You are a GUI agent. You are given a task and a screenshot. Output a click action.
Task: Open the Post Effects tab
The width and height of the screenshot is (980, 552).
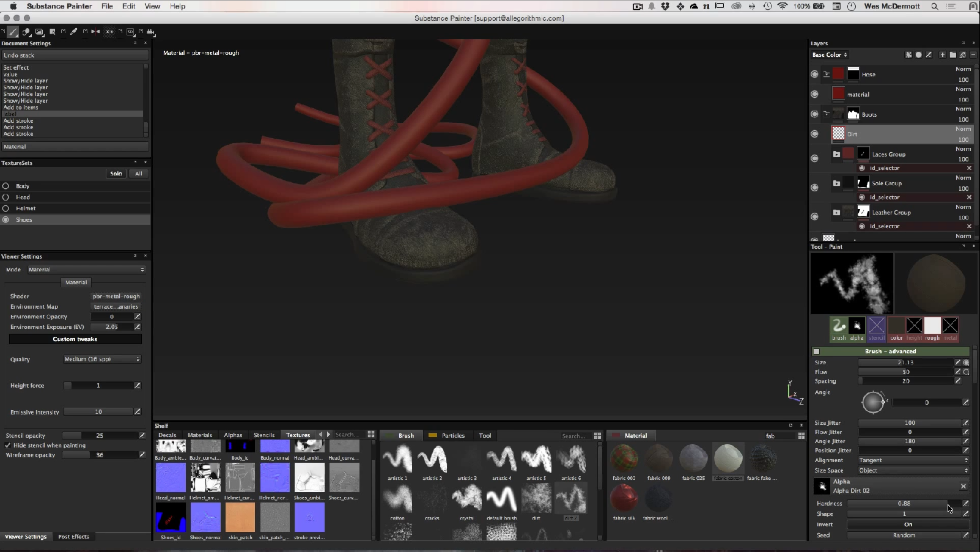pos(73,537)
